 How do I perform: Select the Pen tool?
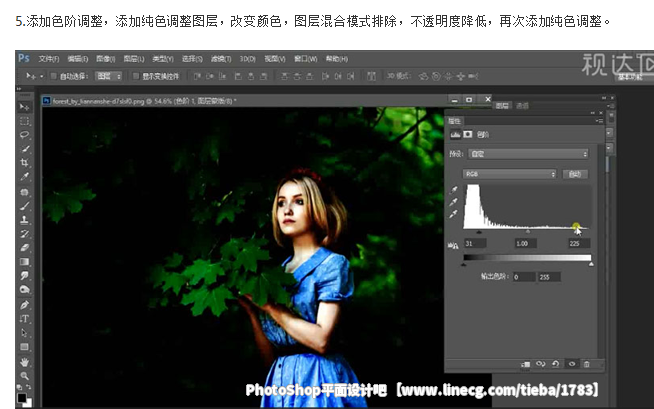click(25, 305)
